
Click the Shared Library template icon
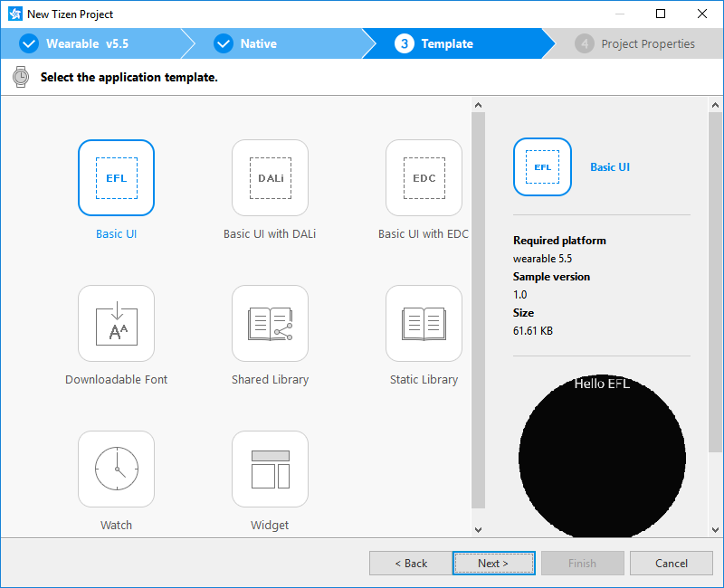tap(270, 324)
